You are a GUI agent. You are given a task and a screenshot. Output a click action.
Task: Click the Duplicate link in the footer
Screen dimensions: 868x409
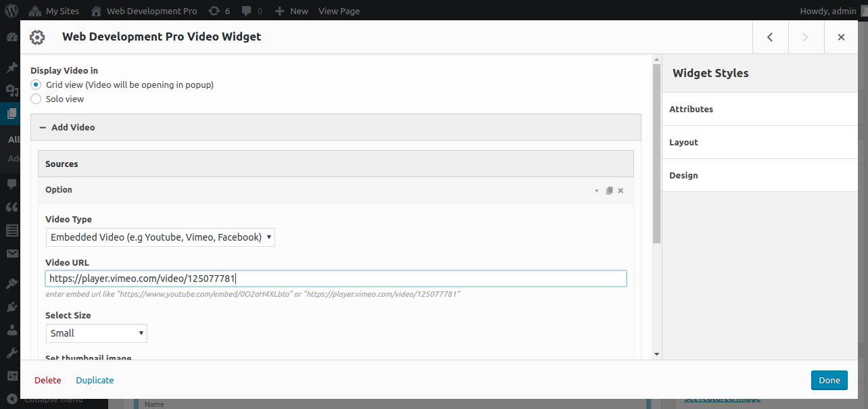click(x=95, y=380)
